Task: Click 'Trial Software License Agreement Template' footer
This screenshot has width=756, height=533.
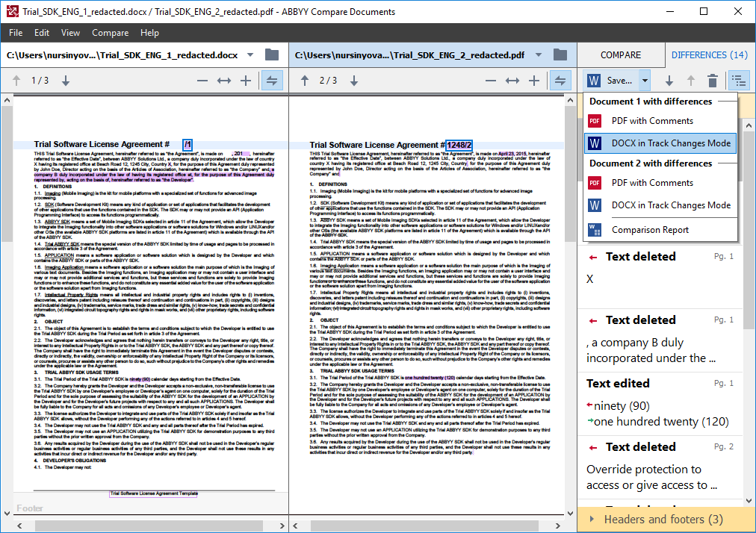Action: point(154,493)
